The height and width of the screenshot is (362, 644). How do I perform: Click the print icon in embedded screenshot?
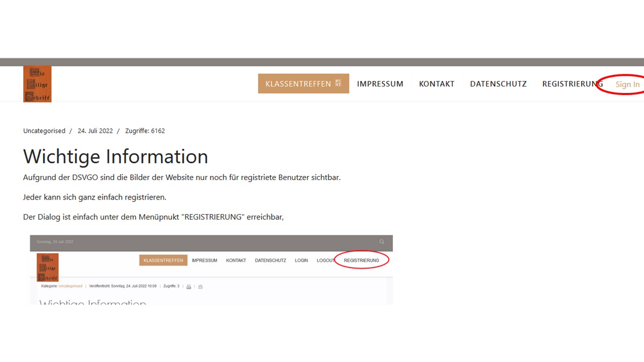pos(189,287)
